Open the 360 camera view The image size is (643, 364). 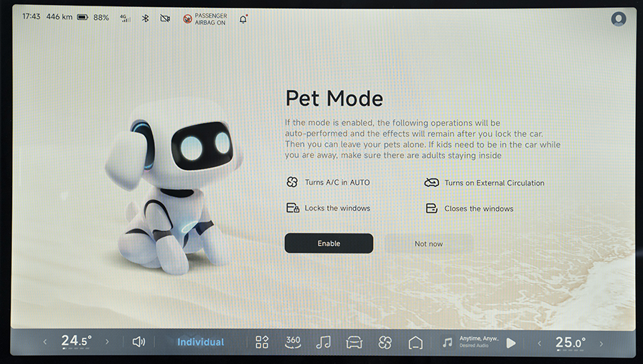point(293,342)
